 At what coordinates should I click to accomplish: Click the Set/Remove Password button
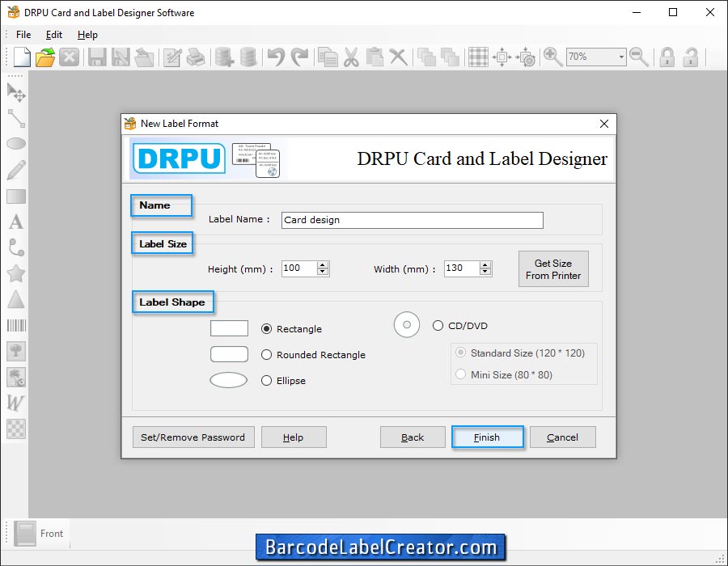[x=193, y=437]
